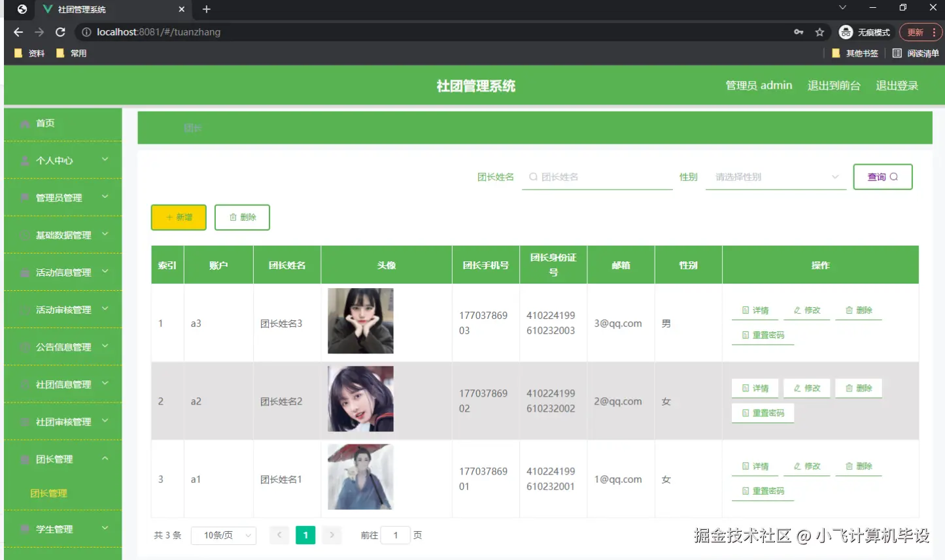Click the 退出到前台 link in the header
The image size is (945, 560).
coord(834,85)
